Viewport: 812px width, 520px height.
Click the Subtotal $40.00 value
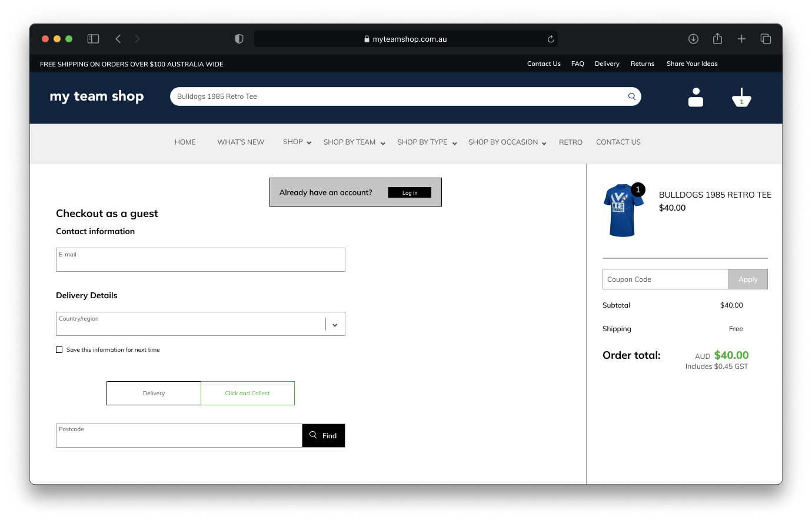click(x=731, y=305)
